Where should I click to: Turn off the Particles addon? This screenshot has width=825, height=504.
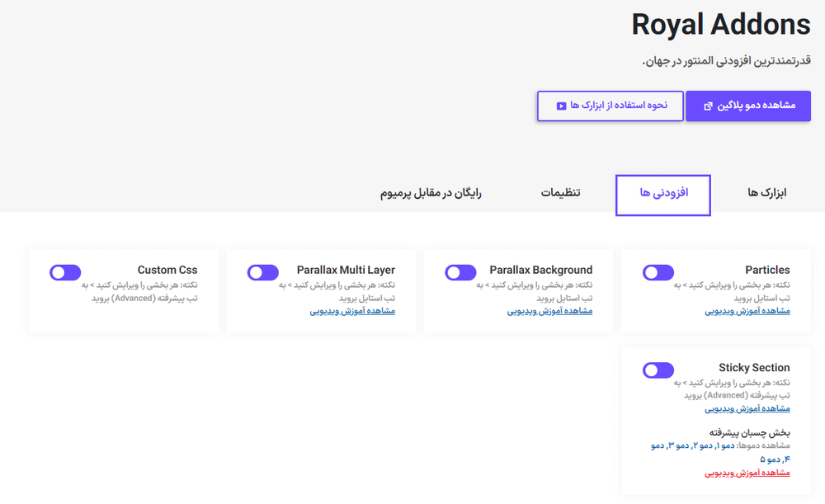658,272
